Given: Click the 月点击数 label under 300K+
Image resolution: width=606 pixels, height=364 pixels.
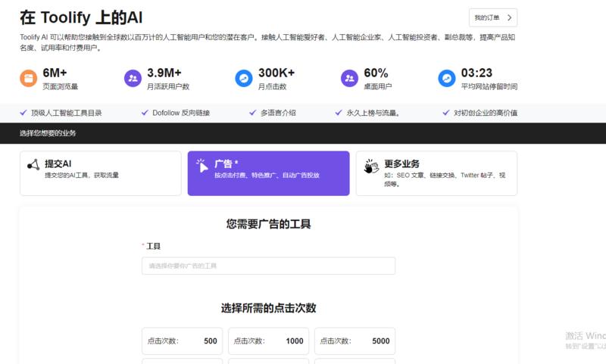Looking at the screenshot, I should [x=273, y=86].
